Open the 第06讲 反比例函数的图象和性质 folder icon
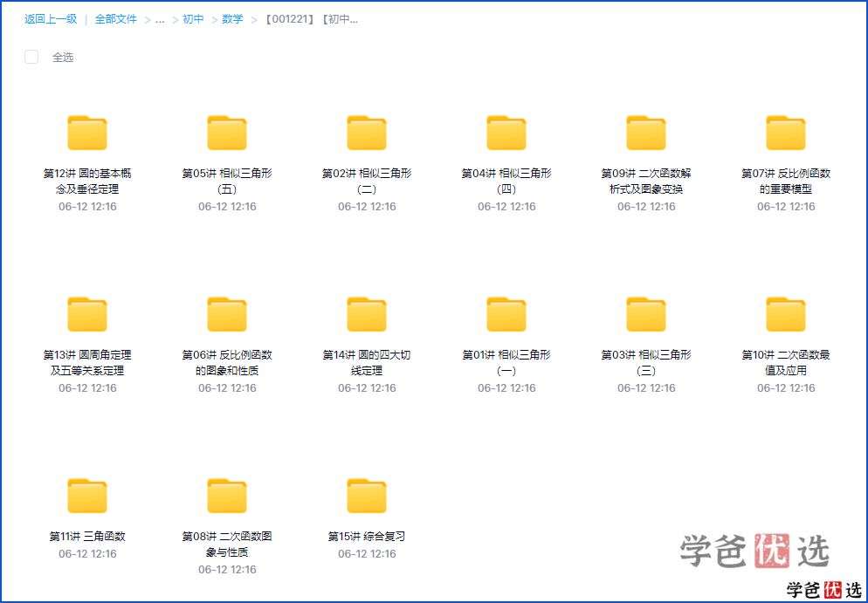Viewport: 868px width, 603px height. [227, 314]
